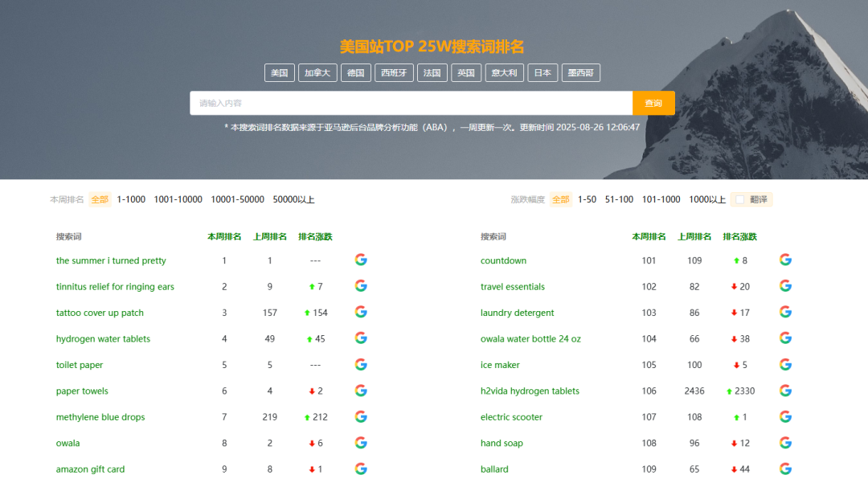Open Google search for 'countdown'
Viewport: 868px width, 479px height.
point(785,260)
